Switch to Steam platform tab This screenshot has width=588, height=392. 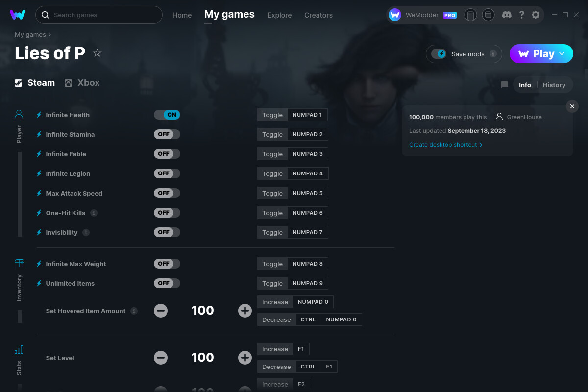click(35, 83)
